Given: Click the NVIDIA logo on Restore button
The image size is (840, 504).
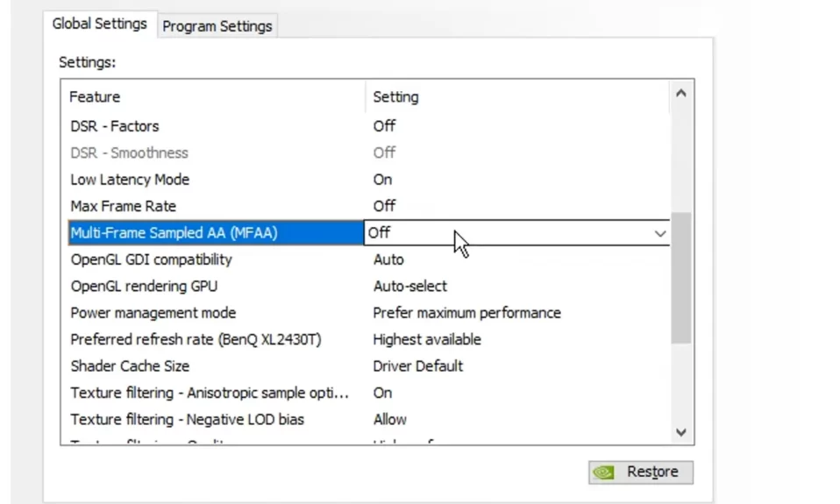Looking at the screenshot, I should [604, 472].
